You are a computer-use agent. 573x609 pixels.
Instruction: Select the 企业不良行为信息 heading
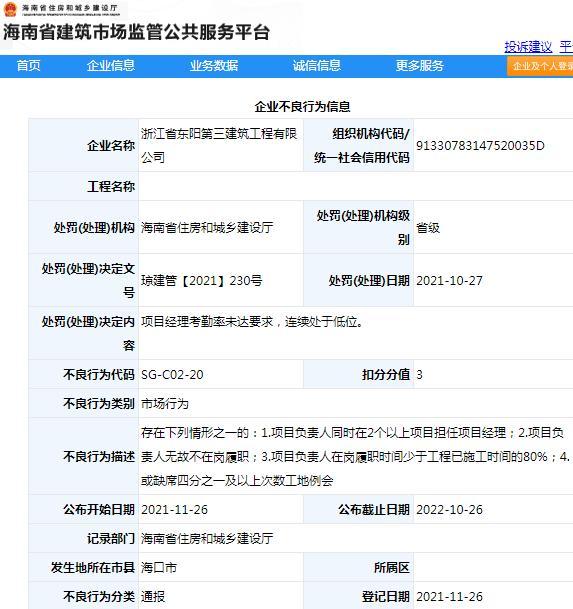coord(303,106)
